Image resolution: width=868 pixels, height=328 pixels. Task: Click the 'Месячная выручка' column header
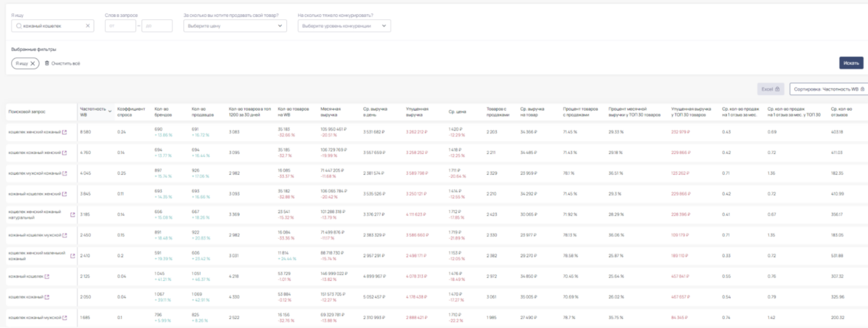click(x=330, y=112)
